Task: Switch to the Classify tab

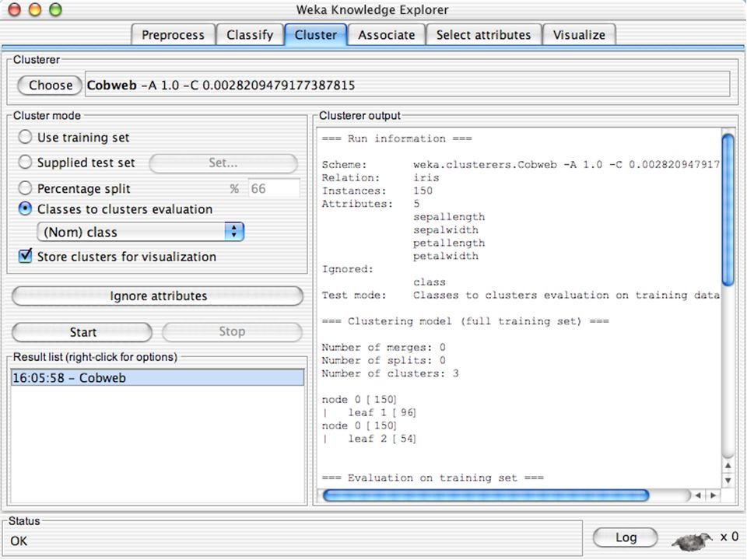Action: (250, 35)
